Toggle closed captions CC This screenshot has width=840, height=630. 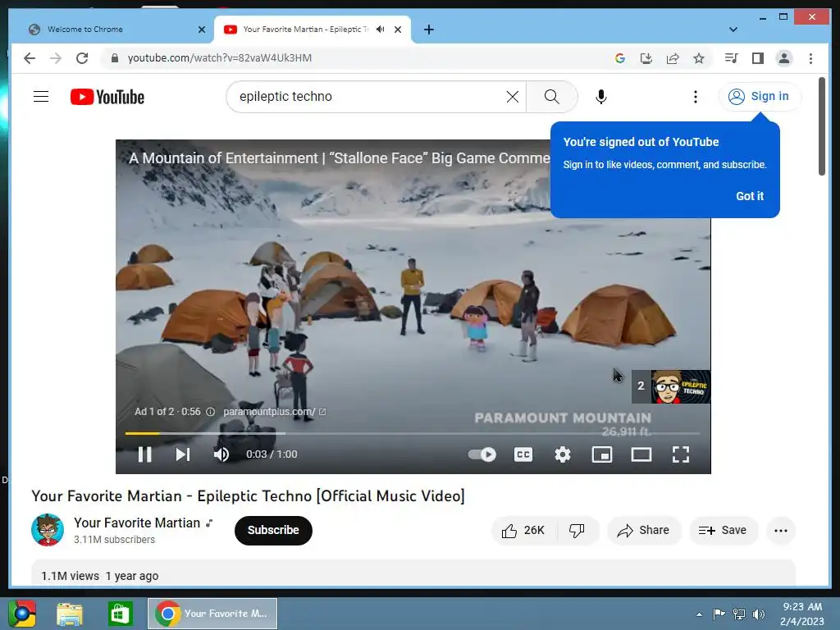(x=523, y=454)
